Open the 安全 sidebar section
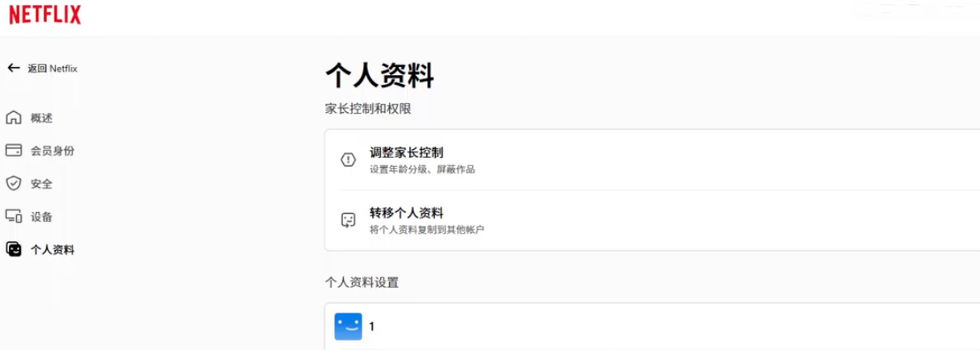The height and width of the screenshot is (350, 980). pos(41,184)
